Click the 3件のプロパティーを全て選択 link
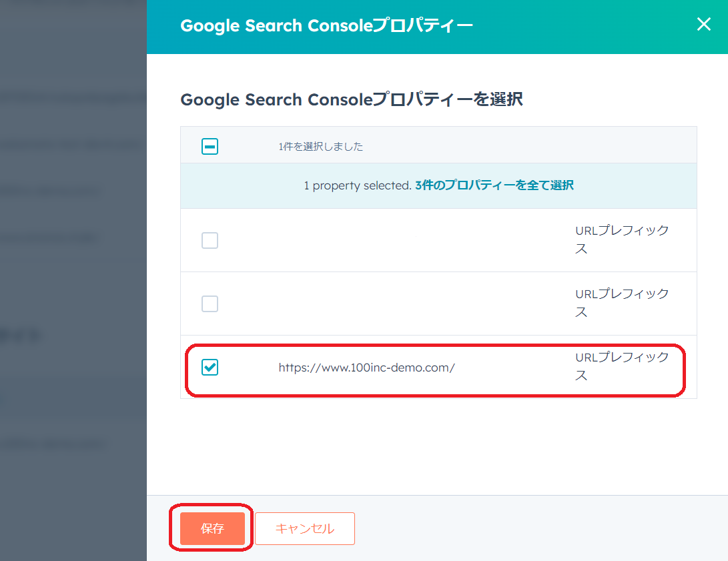The height and width of the screenshot is (561, 728). coord(494,185)
